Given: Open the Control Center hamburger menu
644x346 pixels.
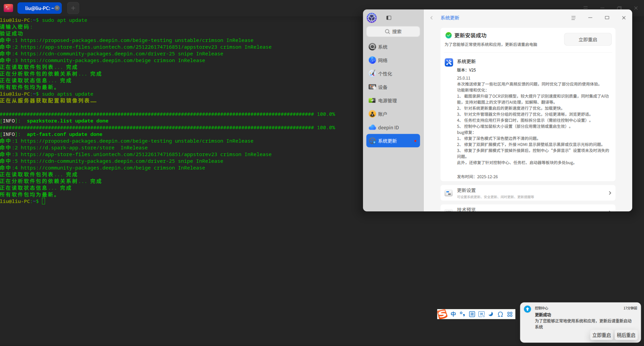Looking at the screenshot, I should tap(573, 18).
